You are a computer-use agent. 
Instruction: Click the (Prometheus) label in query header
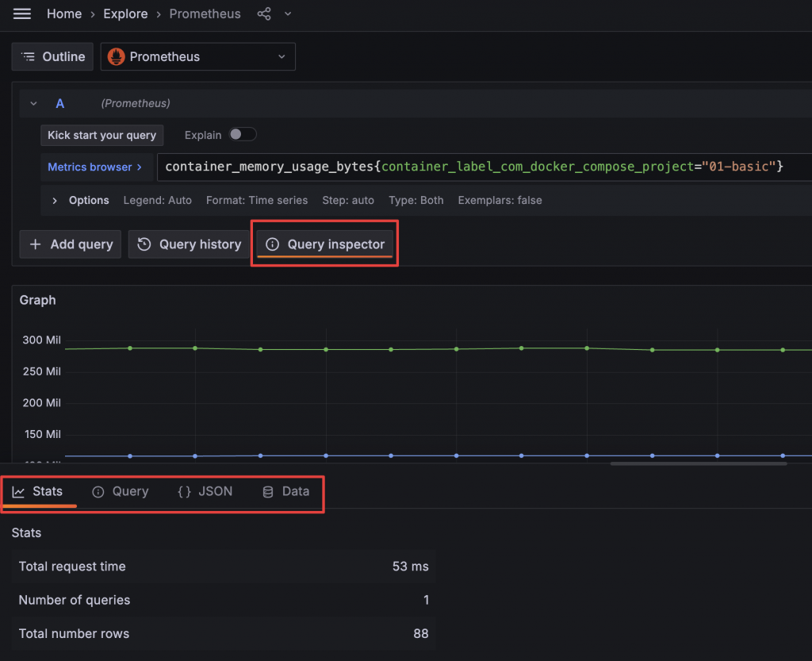pos(136,104)
